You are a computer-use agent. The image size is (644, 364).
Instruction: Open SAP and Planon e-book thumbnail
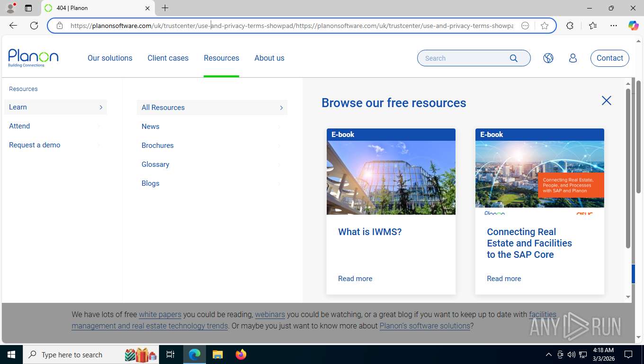pyautogui.click(x=540, y=178)
